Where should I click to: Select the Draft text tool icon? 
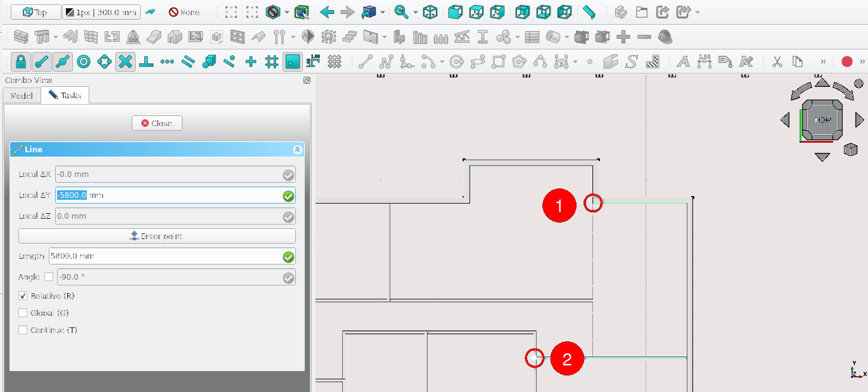point(683,62)
